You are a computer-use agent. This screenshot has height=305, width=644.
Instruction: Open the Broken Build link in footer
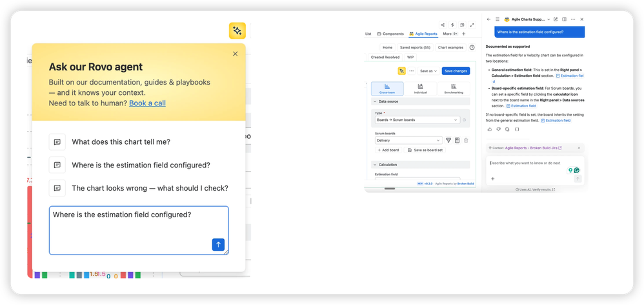(x=465, y=184)
